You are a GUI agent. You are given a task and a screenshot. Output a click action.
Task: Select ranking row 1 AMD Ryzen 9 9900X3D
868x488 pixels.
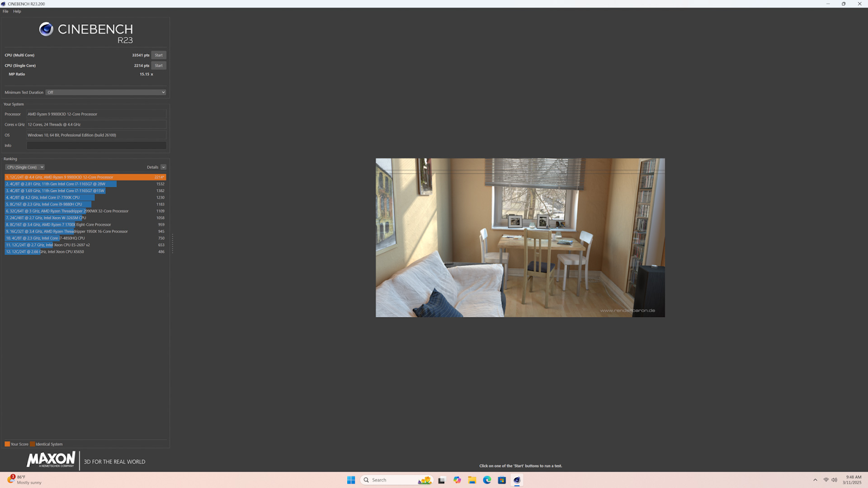(x=85, y=177)
